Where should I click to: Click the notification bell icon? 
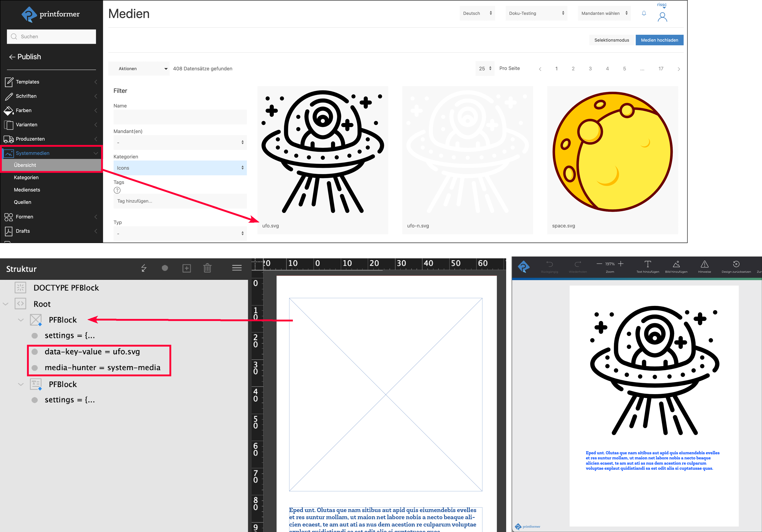click(x=644, y=13)
